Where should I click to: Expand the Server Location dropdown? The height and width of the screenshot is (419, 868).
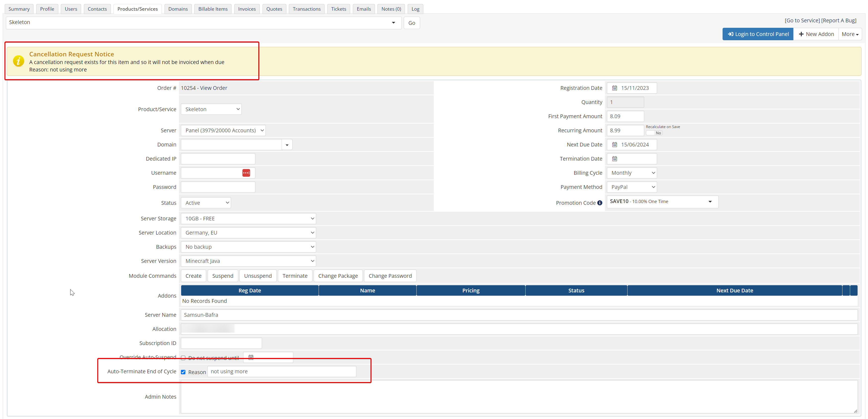point(248,233)
